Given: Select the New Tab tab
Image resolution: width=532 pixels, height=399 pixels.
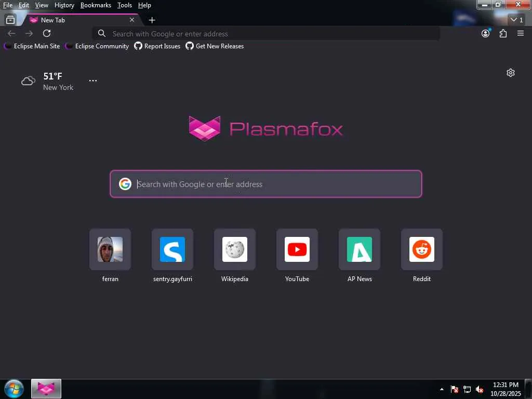Looking at the screenshot, I should 82,20.
